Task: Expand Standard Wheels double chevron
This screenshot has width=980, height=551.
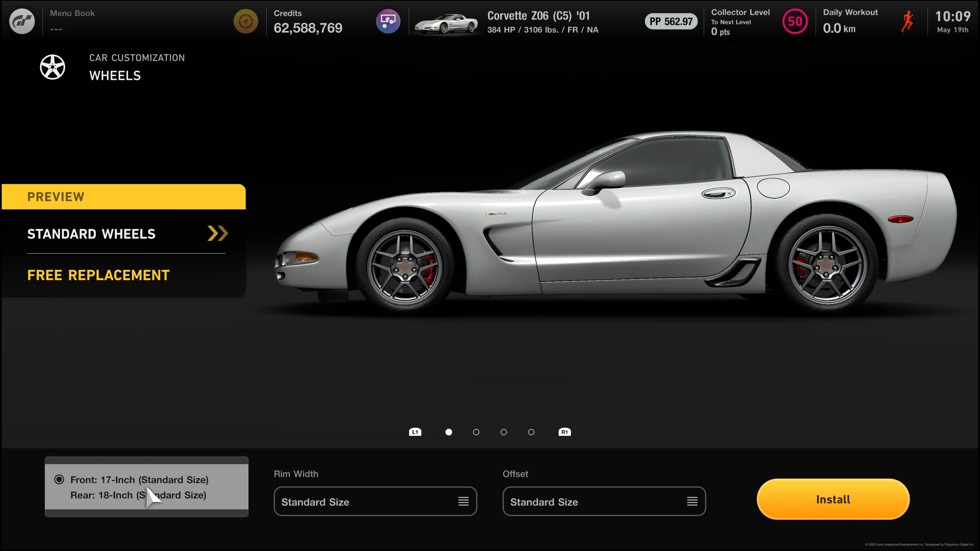Action: (x=218, y=233)
